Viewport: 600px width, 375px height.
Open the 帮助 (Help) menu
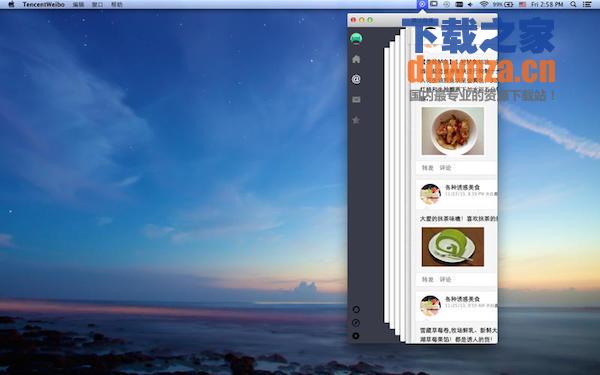tap(116, 4)
